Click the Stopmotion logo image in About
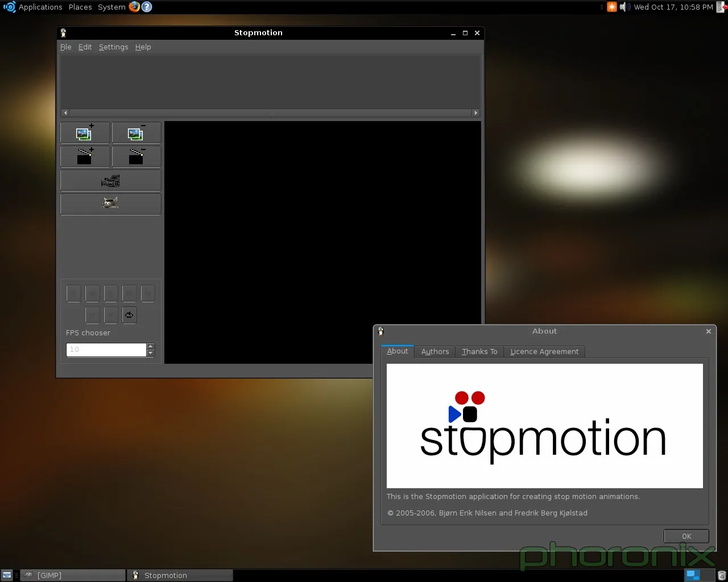728x582 pixels. pos(544,426)
